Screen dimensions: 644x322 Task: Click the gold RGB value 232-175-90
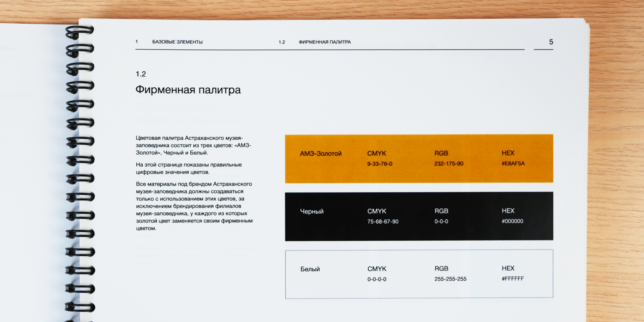pos(448,164)
